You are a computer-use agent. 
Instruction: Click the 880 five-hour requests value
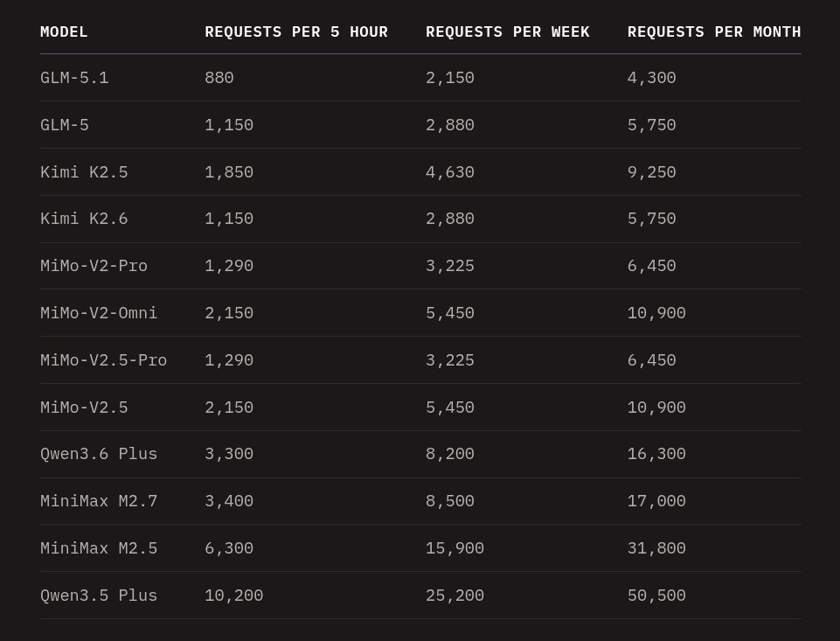(x=219, y=78)
